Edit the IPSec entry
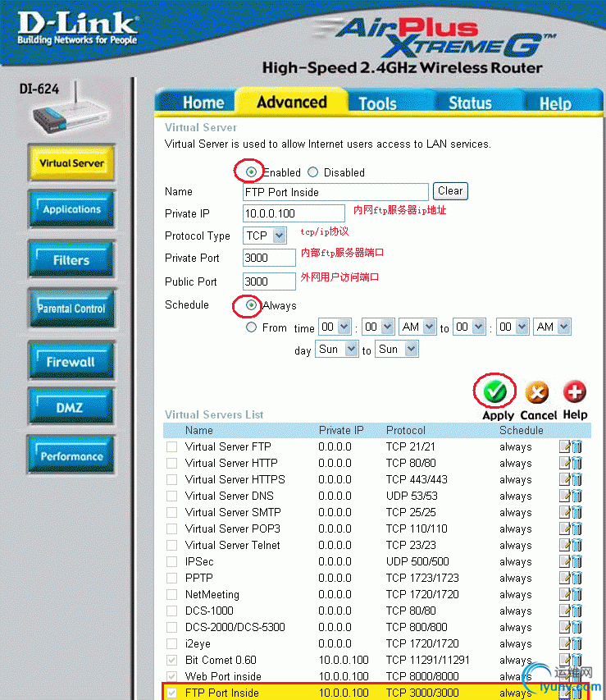 pyautogui.click(x=564, y=561)
